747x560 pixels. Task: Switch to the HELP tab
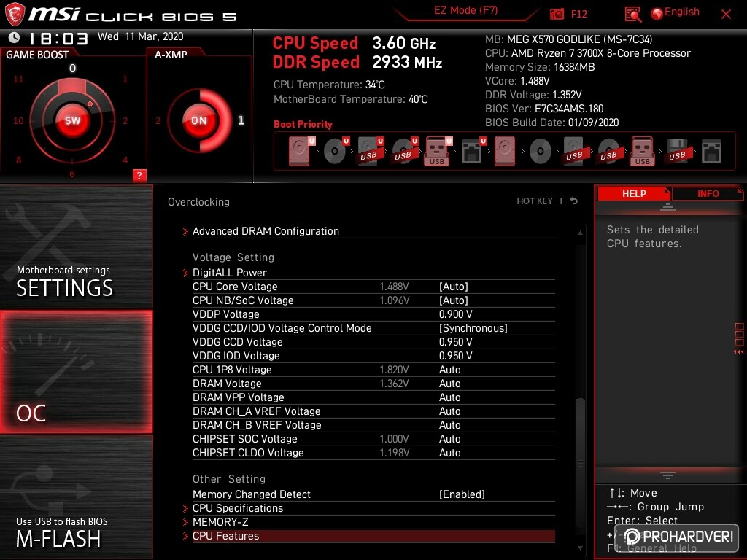coord(634,193)
